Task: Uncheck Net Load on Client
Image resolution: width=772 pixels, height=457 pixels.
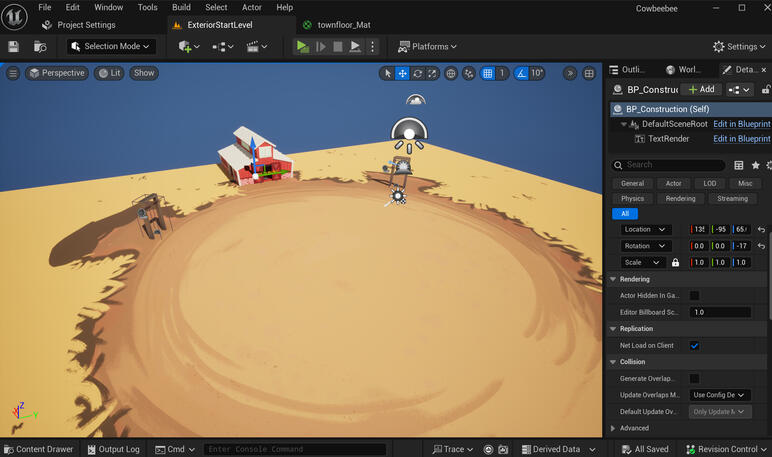Action: (x=694, y=345)
